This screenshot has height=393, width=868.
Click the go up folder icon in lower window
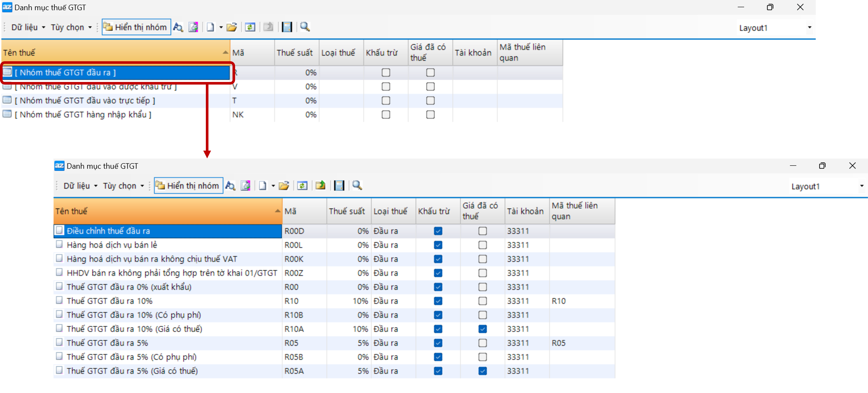[x=320, y=186]
